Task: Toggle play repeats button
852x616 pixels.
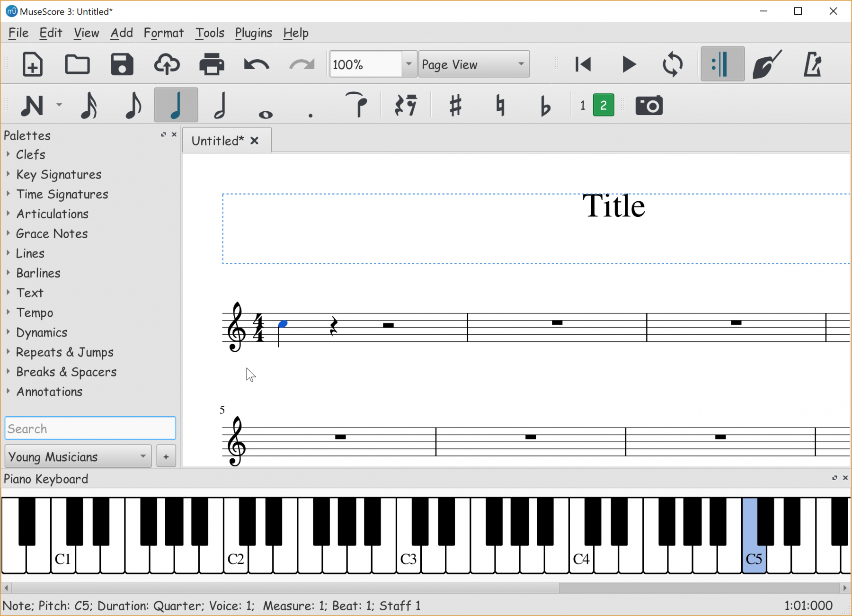Action: pos(722,64)
